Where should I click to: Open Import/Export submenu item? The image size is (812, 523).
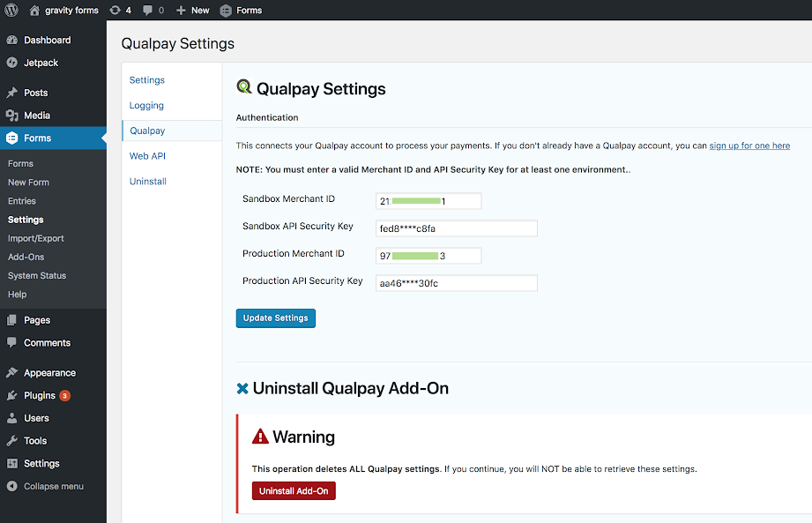point(36,238)
